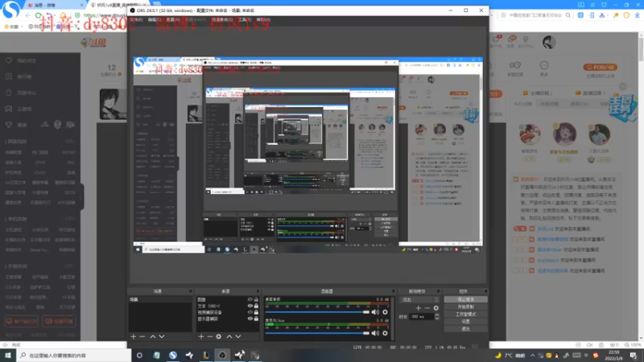644x362 pixels.
Task: Add a scene transition with the plus icon
Action: [418, 308]
